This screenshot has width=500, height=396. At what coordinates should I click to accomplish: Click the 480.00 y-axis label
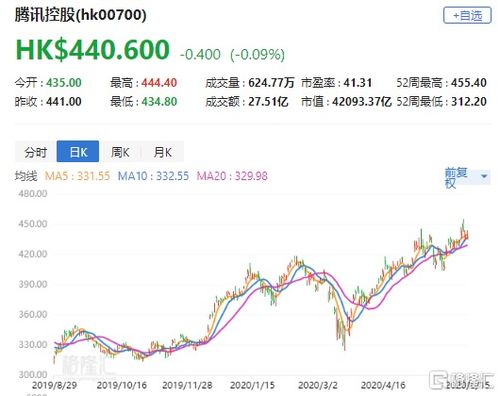click(x=33, y=194)
